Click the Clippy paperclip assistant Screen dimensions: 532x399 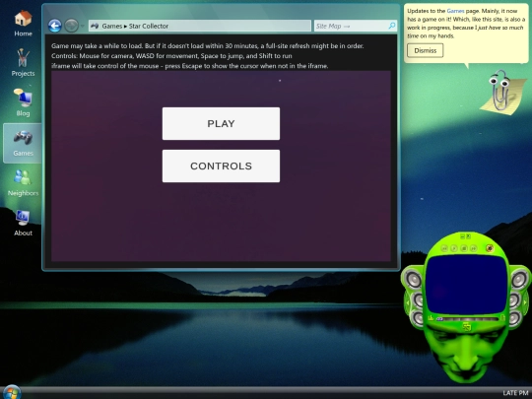(502, 92)
